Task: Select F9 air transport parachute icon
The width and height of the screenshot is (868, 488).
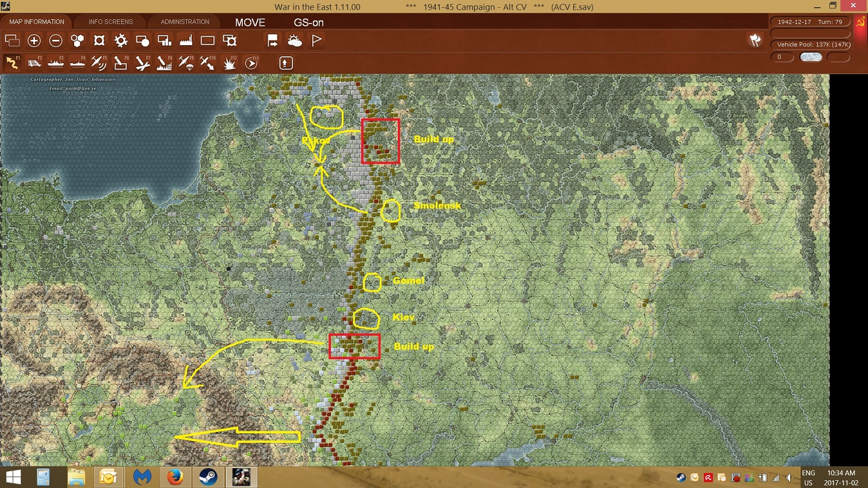Action: (186, 63)
